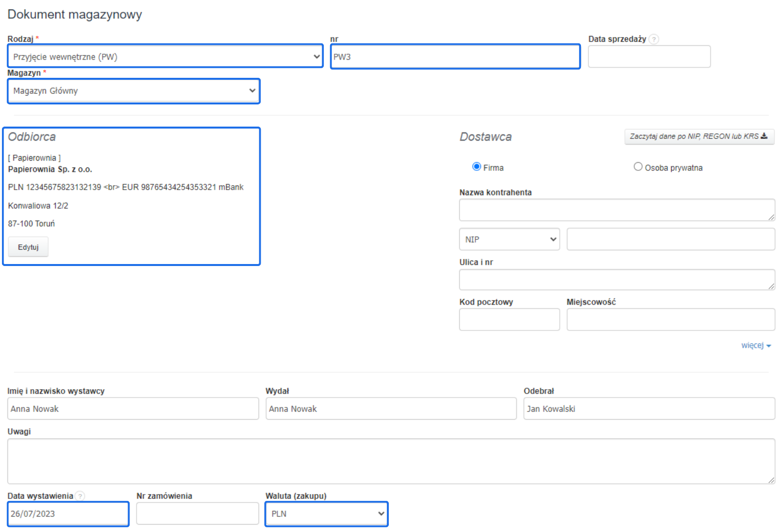
Task: Click the Kod pocztowy input field
Action: coord(509,320)
